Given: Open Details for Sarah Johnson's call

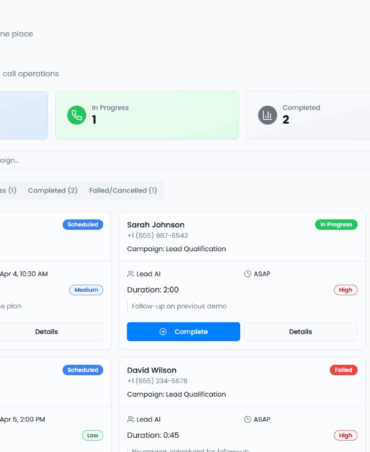Looking at the screenshot, I should [301, 331].
